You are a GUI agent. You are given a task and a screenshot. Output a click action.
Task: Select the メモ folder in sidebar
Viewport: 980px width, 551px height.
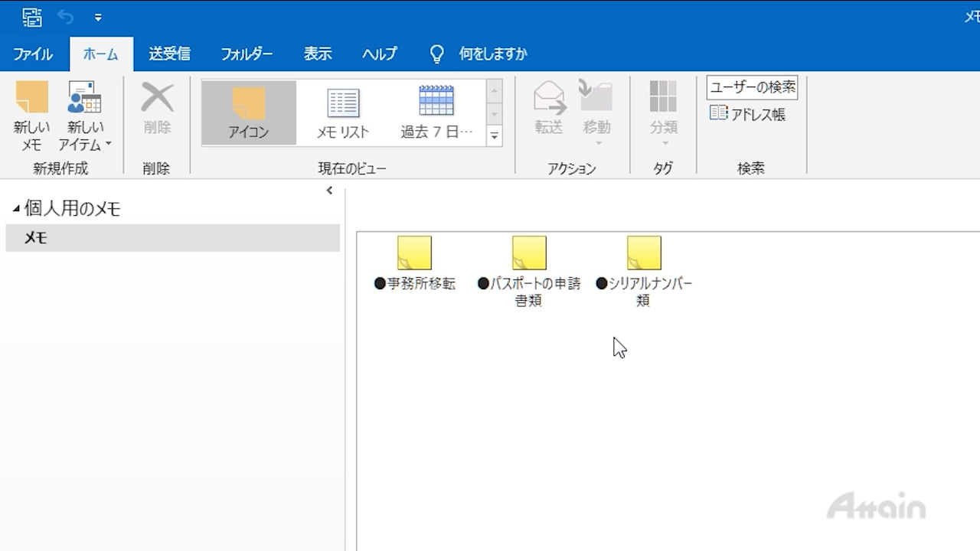(x=36, y=238)
